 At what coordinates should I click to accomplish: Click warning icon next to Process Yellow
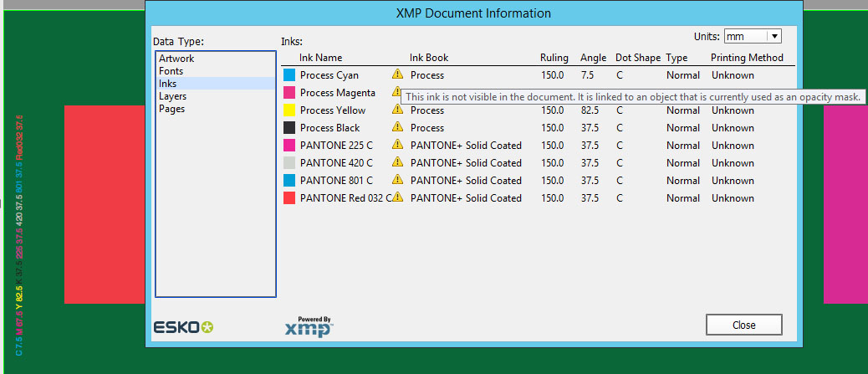(x=397, y=109)
